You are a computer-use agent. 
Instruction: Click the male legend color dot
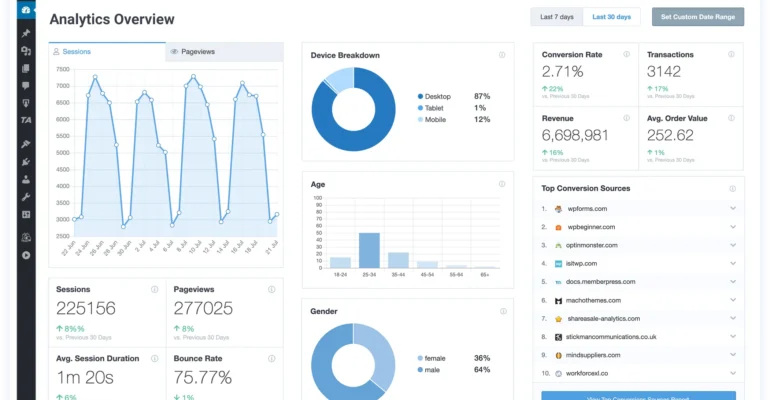click(x=420, y=370)
